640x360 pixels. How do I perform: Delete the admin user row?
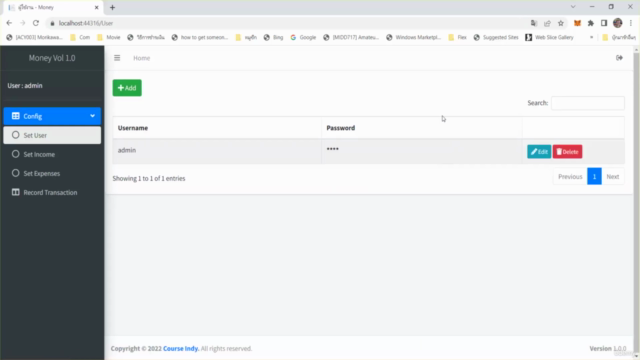click(x=567, y=152)
